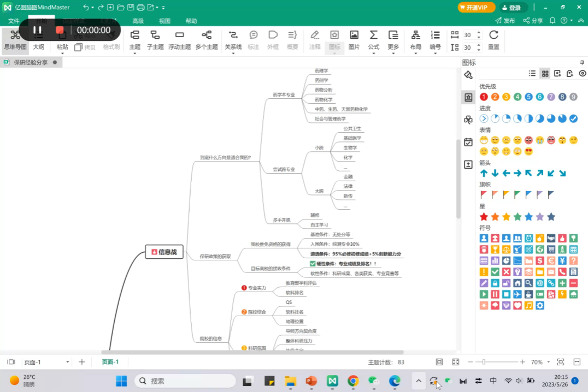The image size is (588, 392).
Task: Select priority 1 red icon
Action: pyautogui.click(x=484, y=97)
